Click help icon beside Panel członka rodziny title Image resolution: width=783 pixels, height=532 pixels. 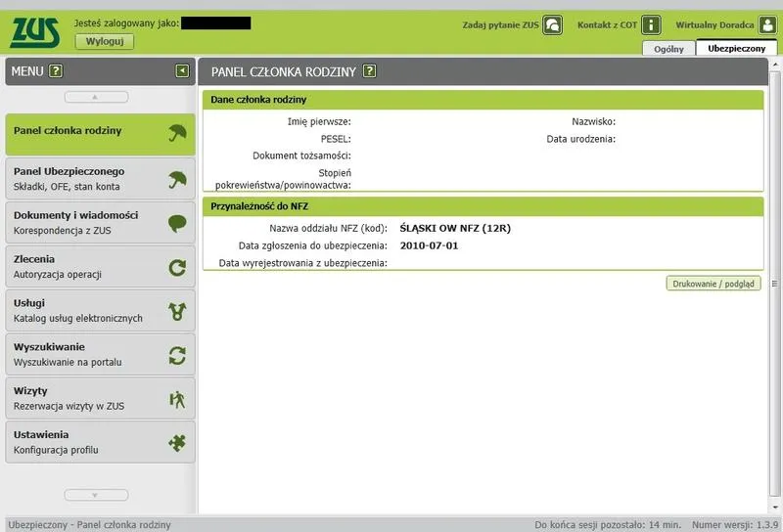tap(369, 70)
